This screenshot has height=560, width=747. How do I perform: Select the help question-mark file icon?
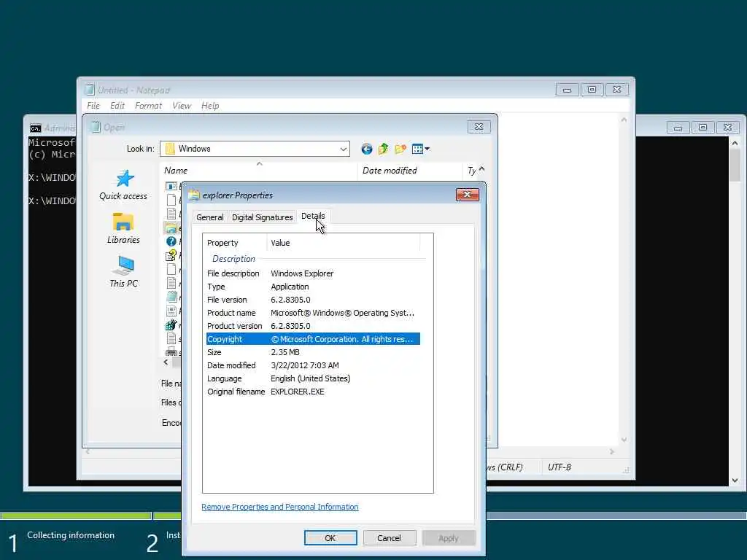[171, 241]
